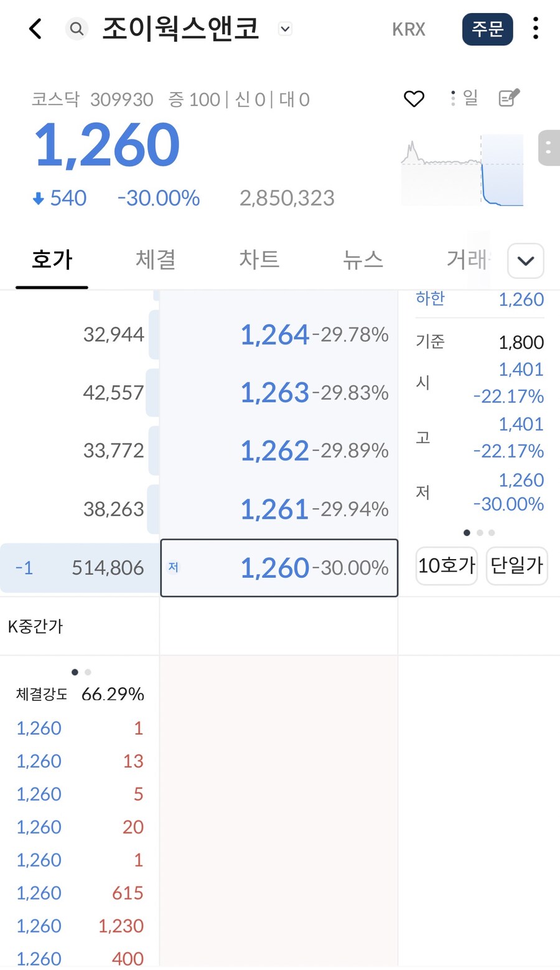Expand the chevron next to 조이웍스앤코
This screenshot has width=560, height=970.
point(284,29)
